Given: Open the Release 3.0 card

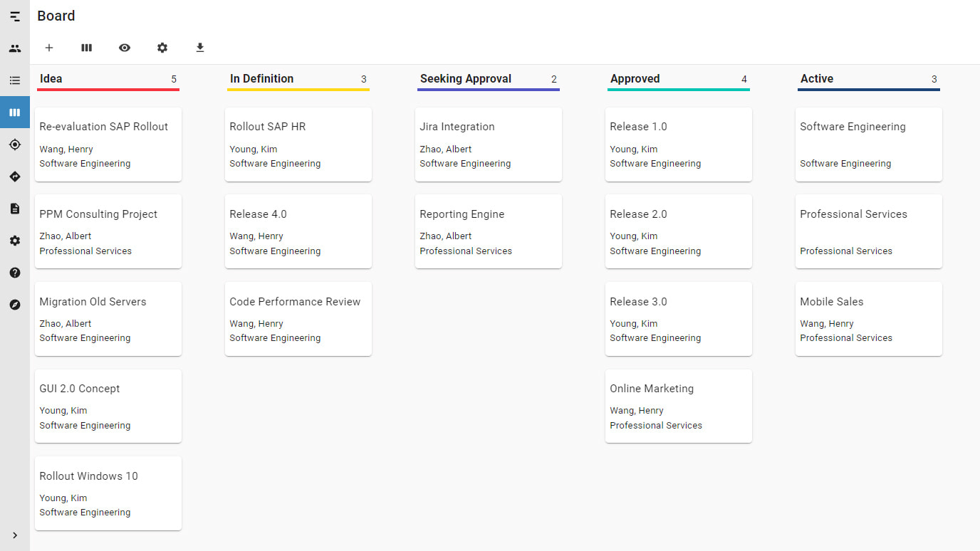Looking at the screenshot, I should [x=679, y=319].
